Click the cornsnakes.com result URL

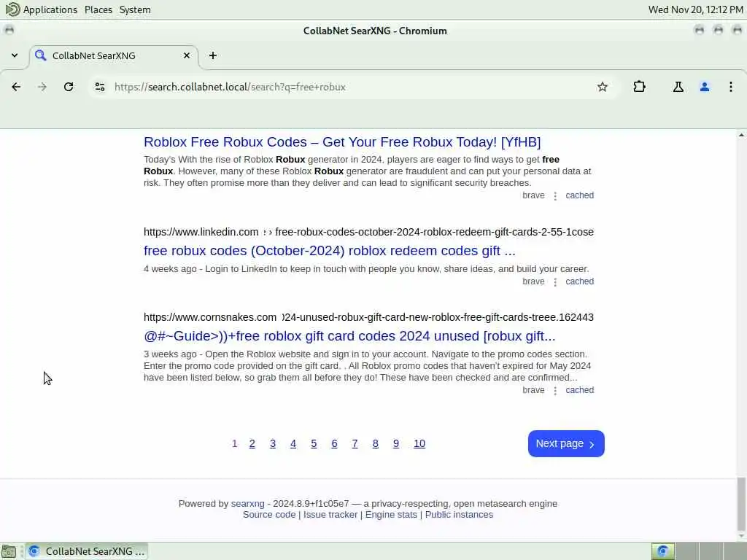pyautogui.click(x=368, y=317)
